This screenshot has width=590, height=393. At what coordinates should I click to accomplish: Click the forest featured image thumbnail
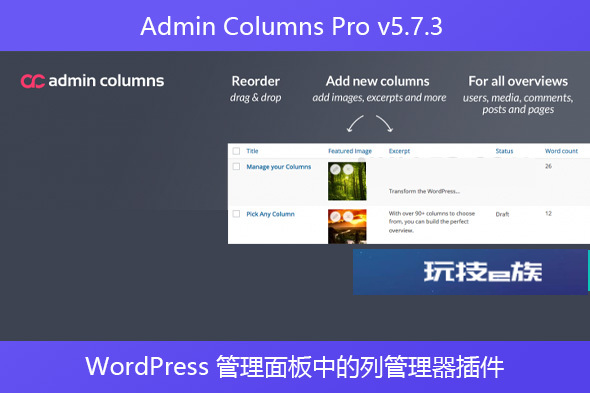[x=347, y=181]
